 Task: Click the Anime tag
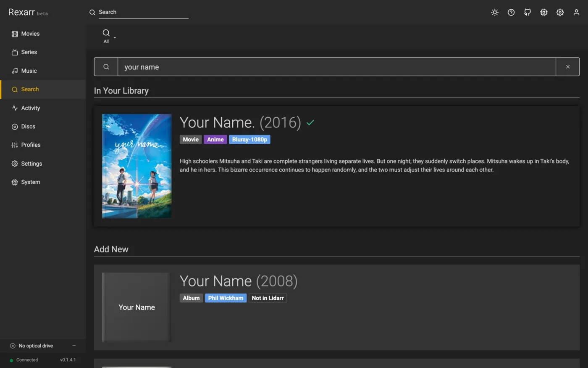215,140
